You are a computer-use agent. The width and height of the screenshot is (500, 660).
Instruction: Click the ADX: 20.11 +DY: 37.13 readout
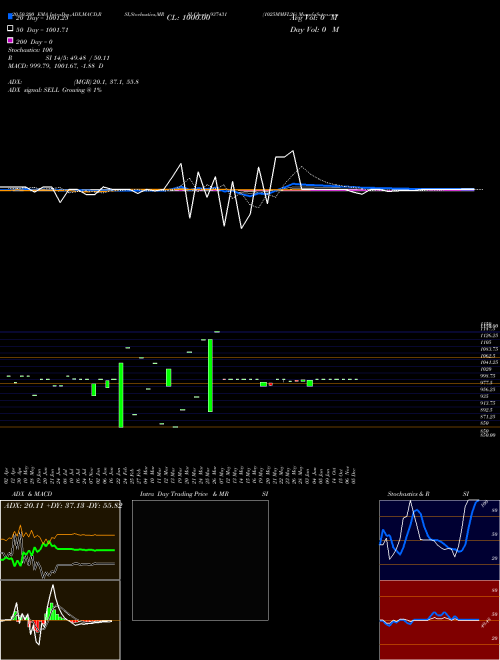pos(63,505)
